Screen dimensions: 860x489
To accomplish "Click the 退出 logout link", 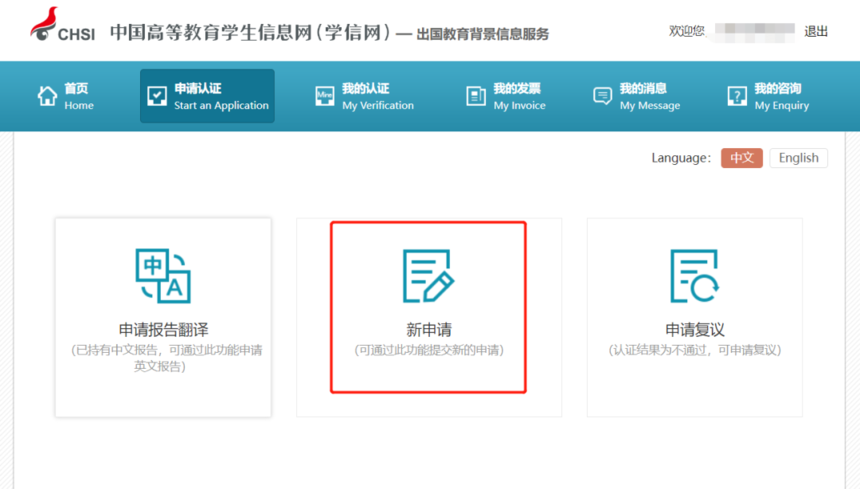I will (816, 32).
